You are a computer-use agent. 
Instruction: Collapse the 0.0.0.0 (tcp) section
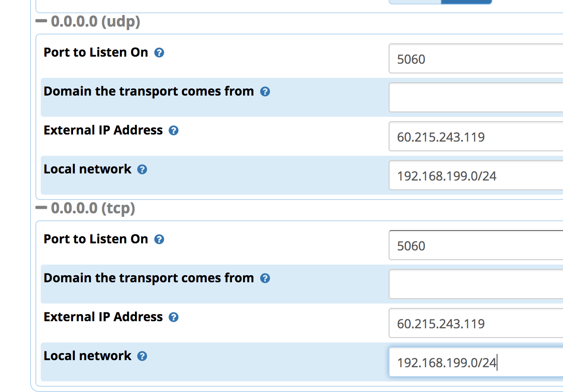[x=41, y=208]
